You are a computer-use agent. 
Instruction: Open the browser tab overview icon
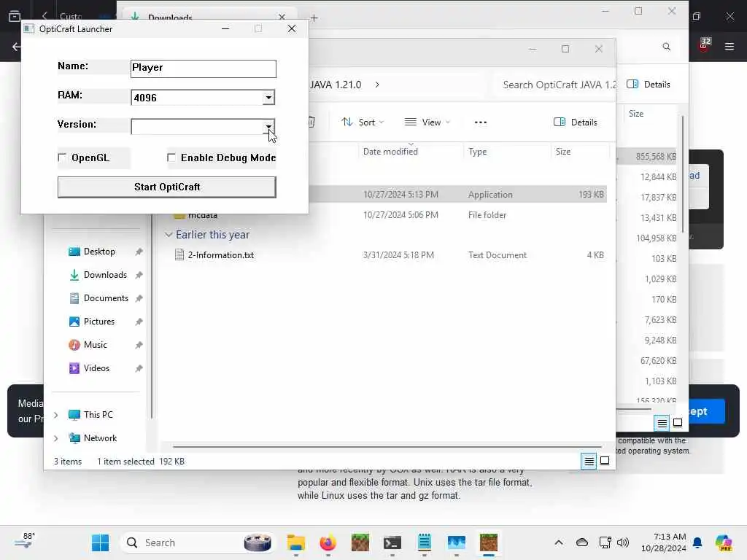(x=15, y=16)
